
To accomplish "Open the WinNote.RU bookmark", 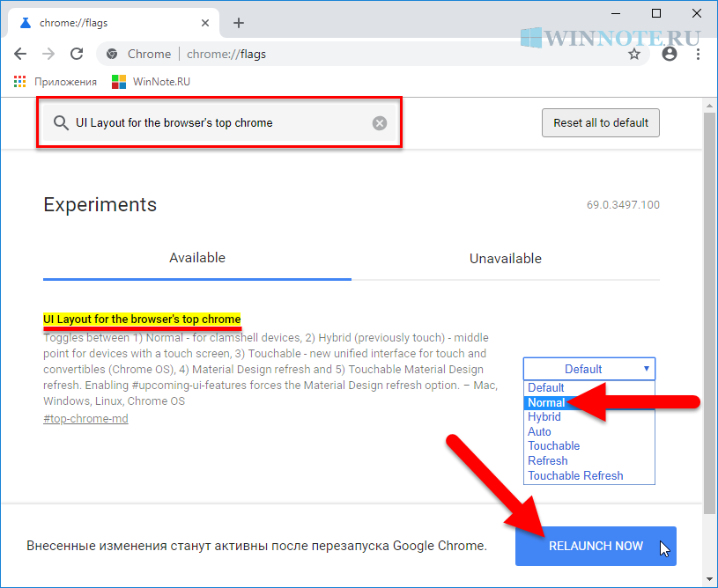I will [152, 82].
